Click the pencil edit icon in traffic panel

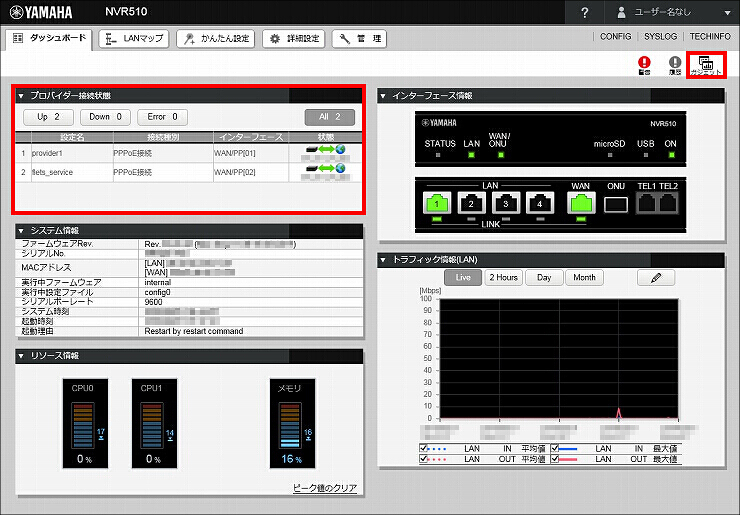pyautogui.click(x=656, y=278)
